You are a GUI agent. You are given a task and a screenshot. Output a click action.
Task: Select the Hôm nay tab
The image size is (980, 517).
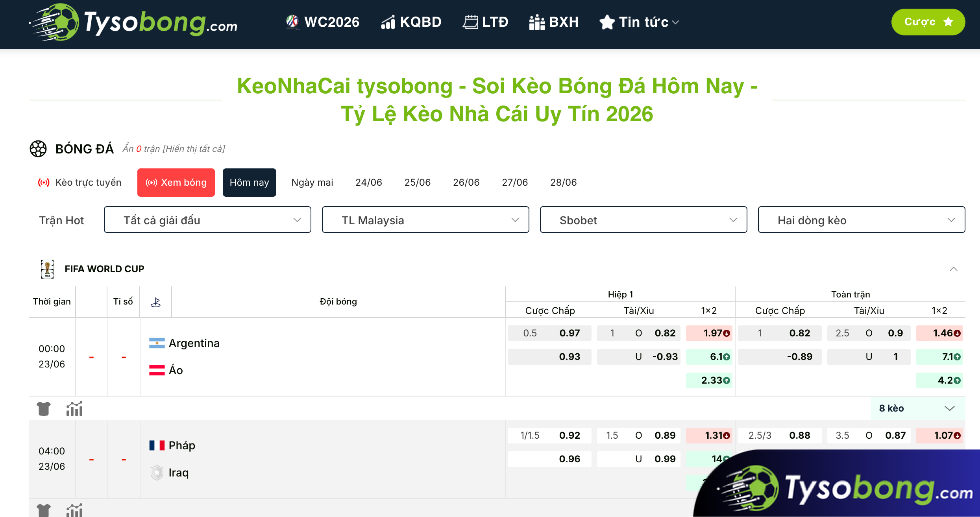pyautogui.click(x=250, y=182)
